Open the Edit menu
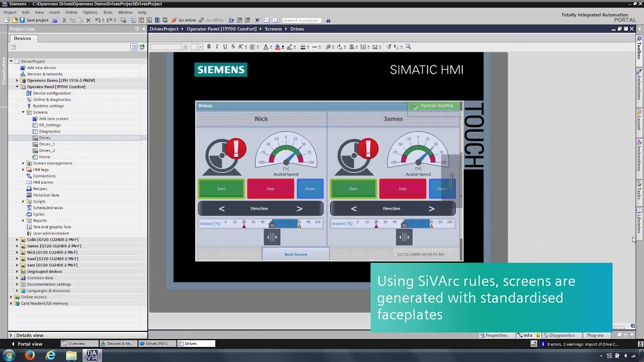Screen dimensions: 644x362 tap(26, 12)
